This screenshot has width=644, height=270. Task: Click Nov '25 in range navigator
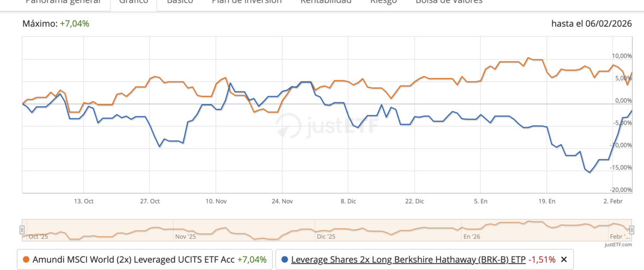click(185, 237)
